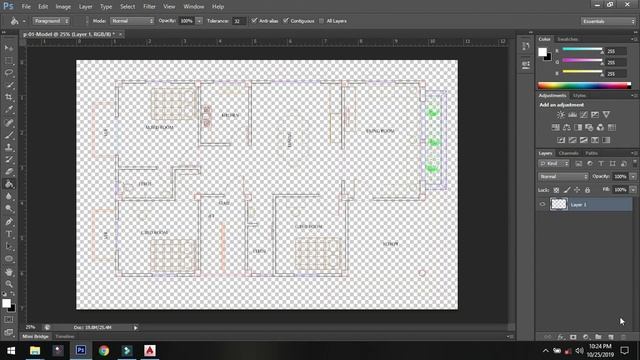Select the Zoom tool
The image size is (640, 360).
point(9,284)
